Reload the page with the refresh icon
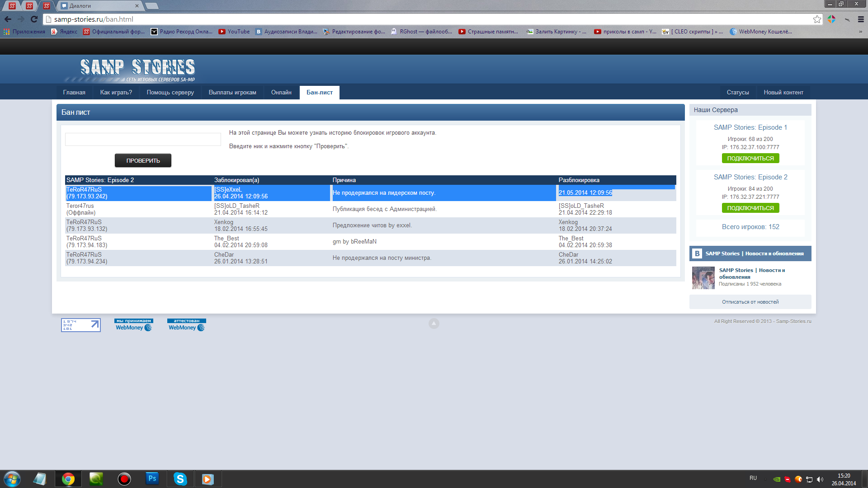Screen dimensions: 868x488 pyautogui.click(x=34, y=19)
